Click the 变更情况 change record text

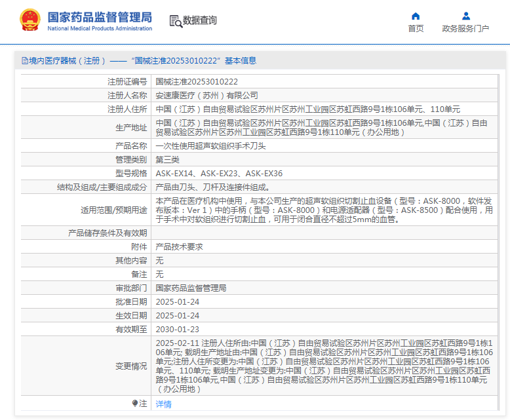[x=324, y=366]
